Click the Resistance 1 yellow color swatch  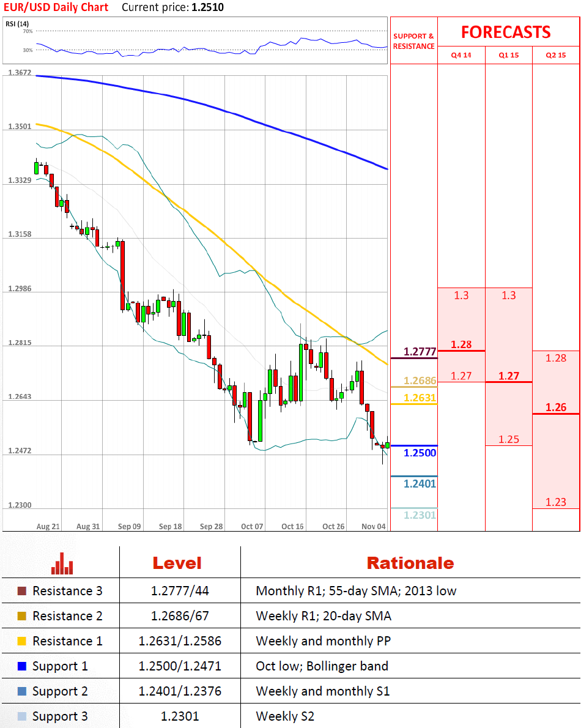click(22, 641)
